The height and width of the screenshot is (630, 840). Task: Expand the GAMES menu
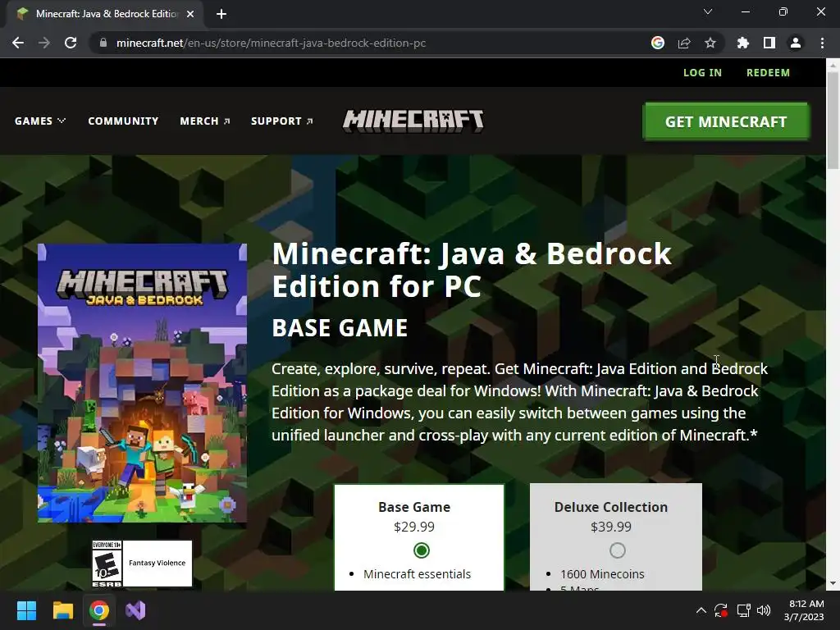tap(40, 121)
